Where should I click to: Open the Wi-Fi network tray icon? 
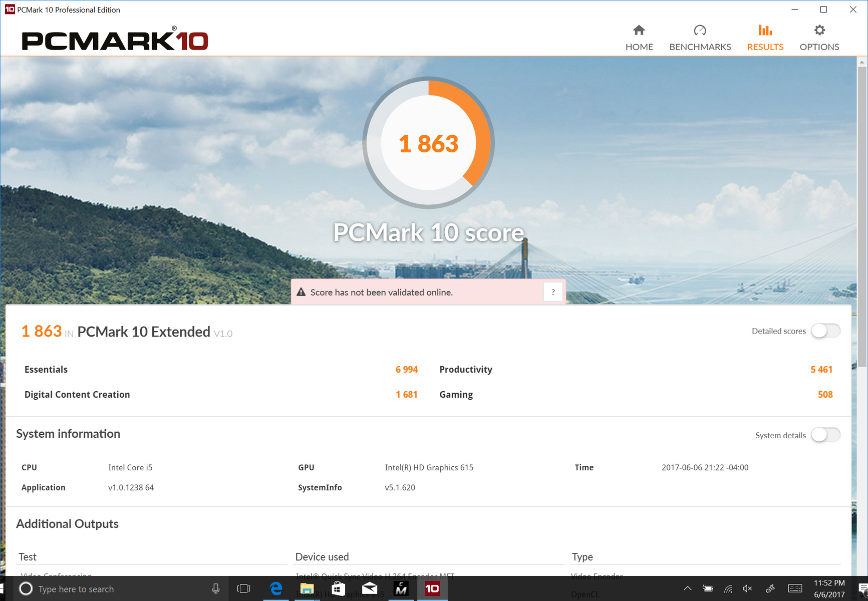click(x=728, y=589)
